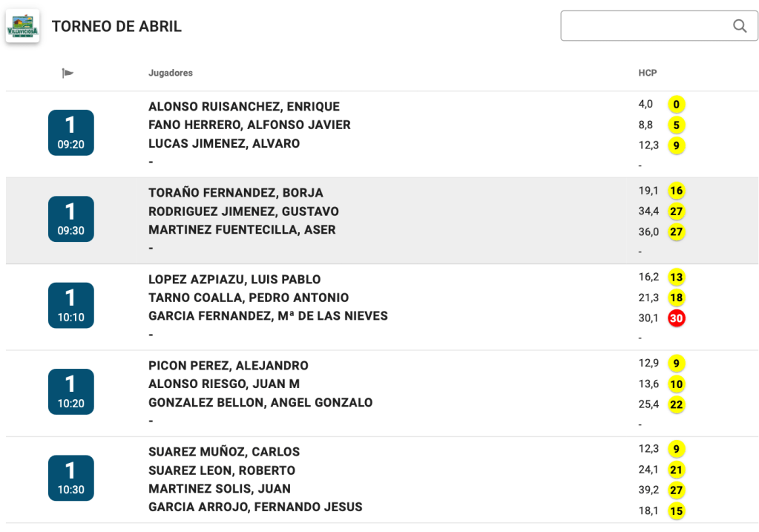This screenshot has height=532, width=759.
Task: Click the 10:20 tee time badge
Action: pyautogui.click(x=71, y=392)
